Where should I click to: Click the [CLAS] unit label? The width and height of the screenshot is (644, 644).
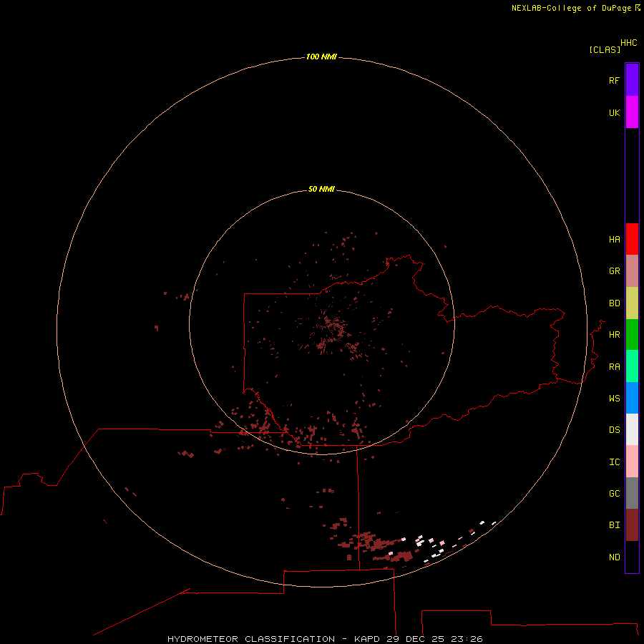(605, 50)
